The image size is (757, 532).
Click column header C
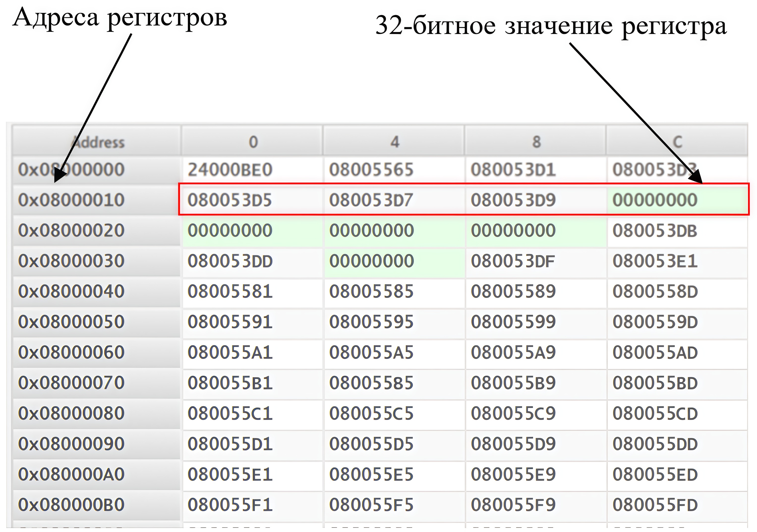pos(677,142)
